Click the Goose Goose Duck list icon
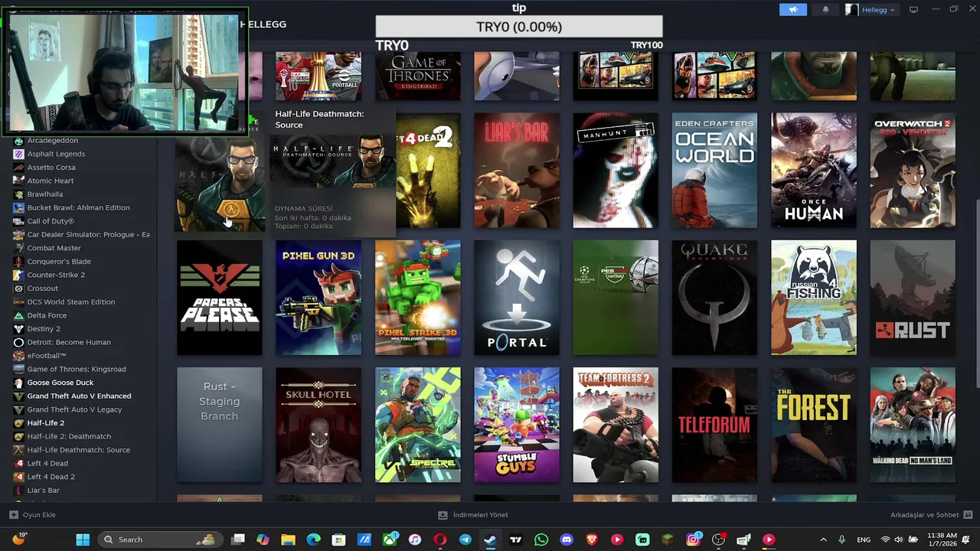The height and width of the screenshot is (551, 980). coord(18,383)
